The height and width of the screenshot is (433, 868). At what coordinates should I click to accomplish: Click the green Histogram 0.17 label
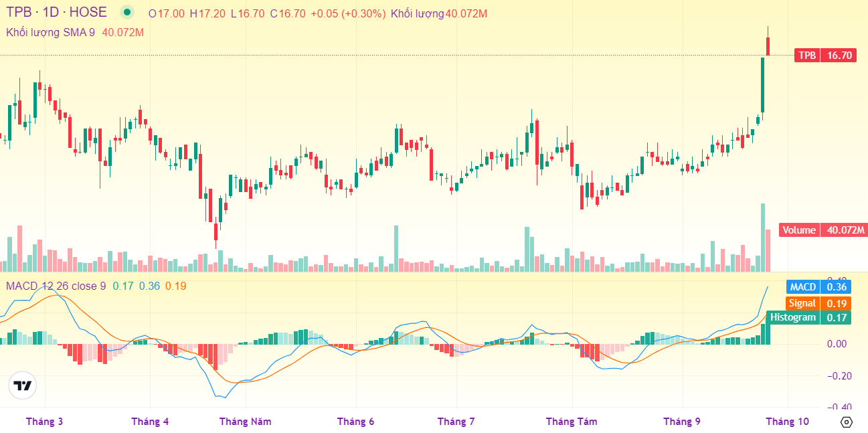(808, 317)
